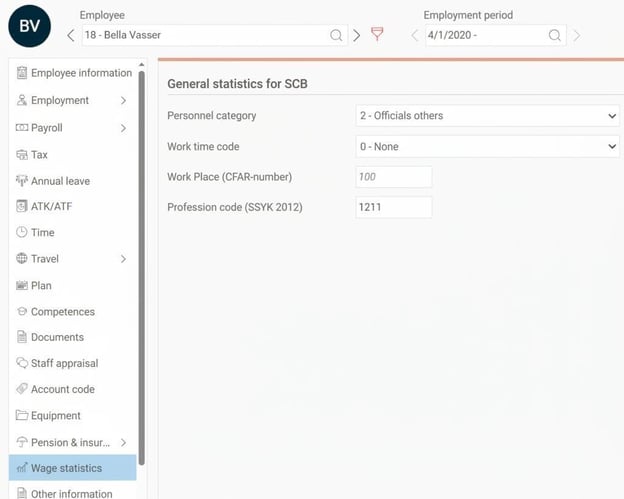Viewport: 624px width, 499px height.
Task: Go to previous employment period arrow
Action: tap(415, 35)
